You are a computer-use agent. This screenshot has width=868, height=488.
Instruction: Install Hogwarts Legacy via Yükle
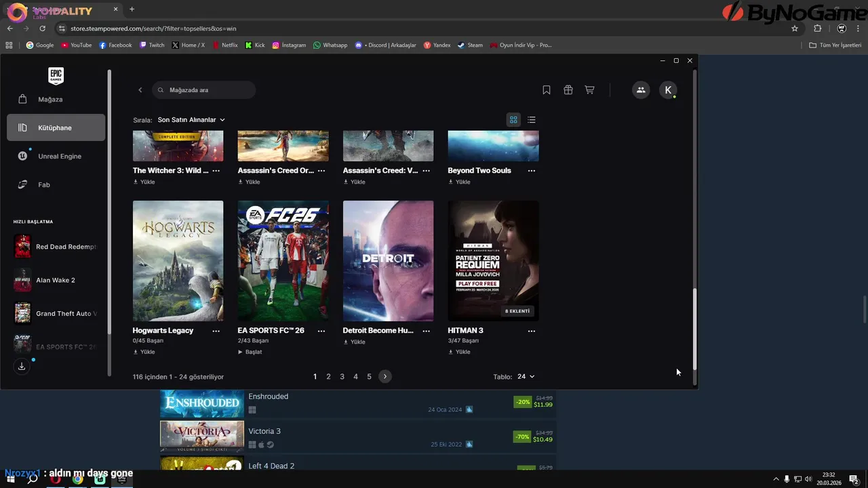144,352
